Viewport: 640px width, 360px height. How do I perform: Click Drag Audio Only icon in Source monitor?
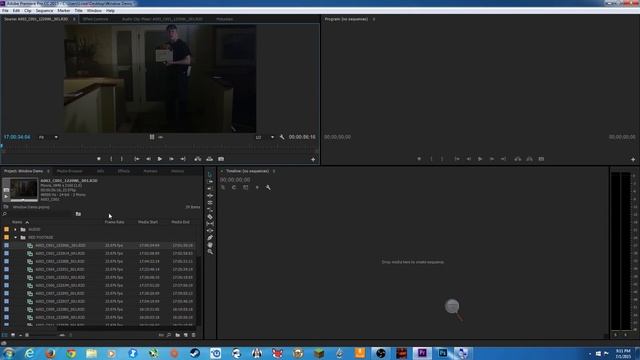160,137
